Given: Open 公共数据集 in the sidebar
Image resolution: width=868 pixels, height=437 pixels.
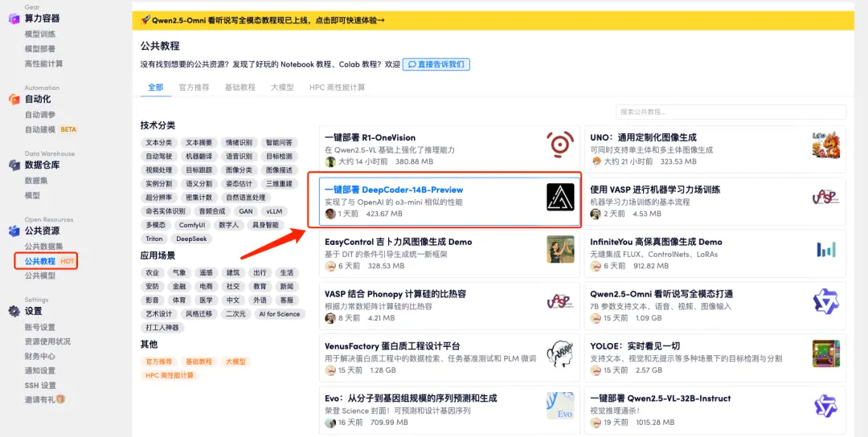Looking at the screenshot, I should 43,246.
